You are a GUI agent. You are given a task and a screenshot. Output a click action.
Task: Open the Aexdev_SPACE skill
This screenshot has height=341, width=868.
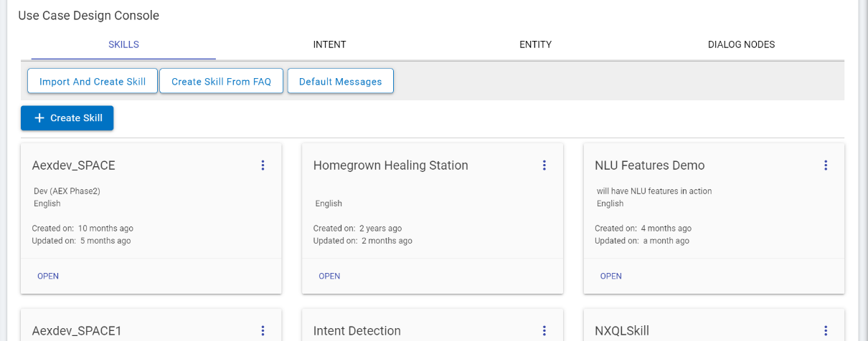click(48, 276)
